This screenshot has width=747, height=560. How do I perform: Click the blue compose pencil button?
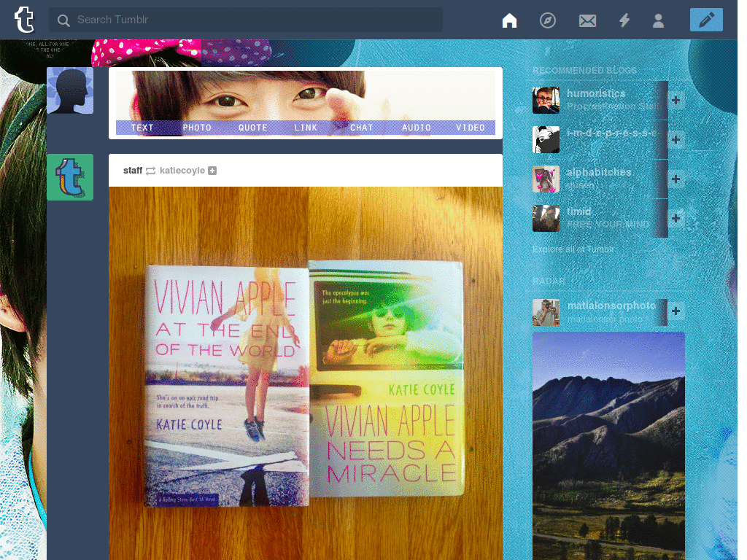point(706,20)
